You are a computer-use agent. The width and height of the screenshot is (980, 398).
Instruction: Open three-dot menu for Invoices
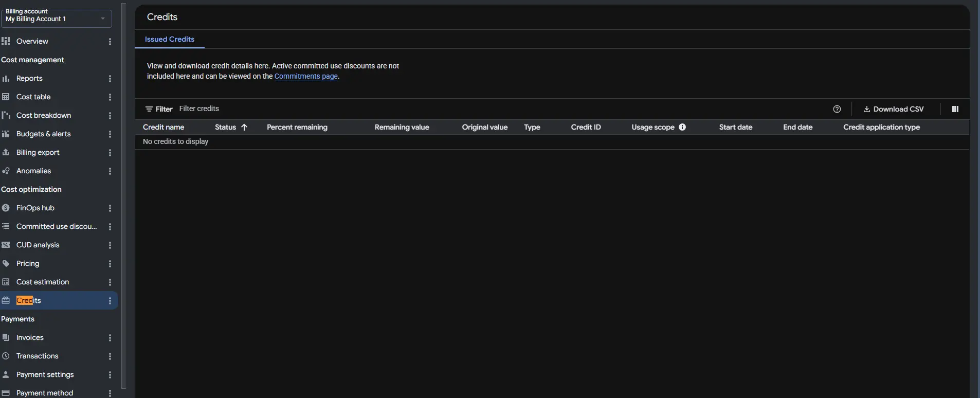pyautogui.click(x=110, y=338)
